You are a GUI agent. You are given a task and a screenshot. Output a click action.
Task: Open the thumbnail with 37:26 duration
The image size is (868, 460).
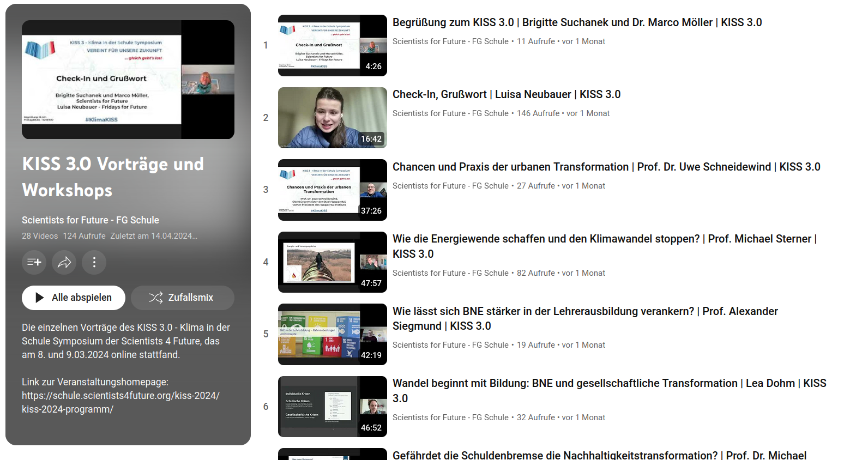[x=333, y=190]
